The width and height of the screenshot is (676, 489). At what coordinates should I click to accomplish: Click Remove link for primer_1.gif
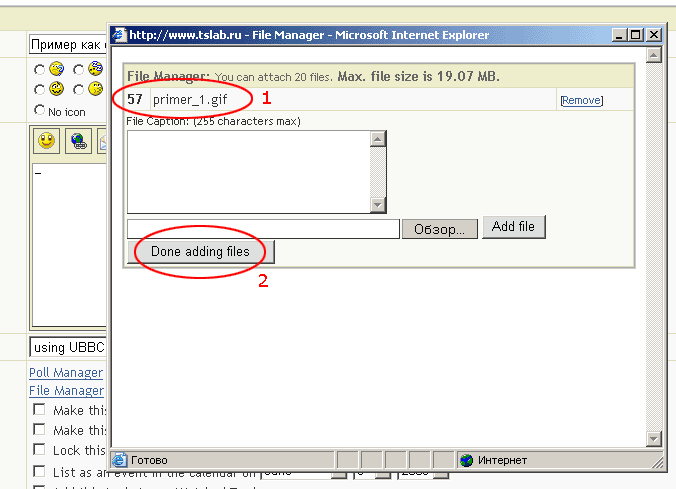click(582, 100)
